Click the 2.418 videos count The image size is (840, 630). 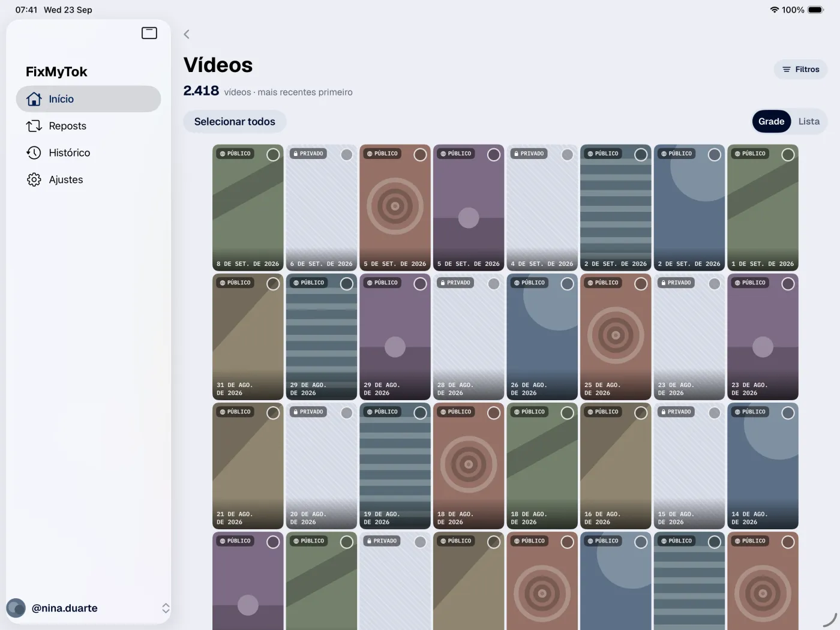201,91
